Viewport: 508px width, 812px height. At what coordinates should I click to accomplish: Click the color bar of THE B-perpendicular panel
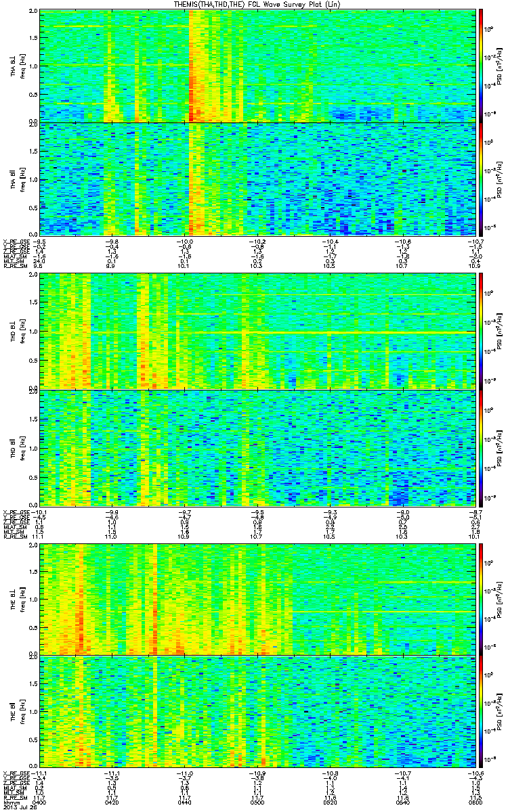481,598
